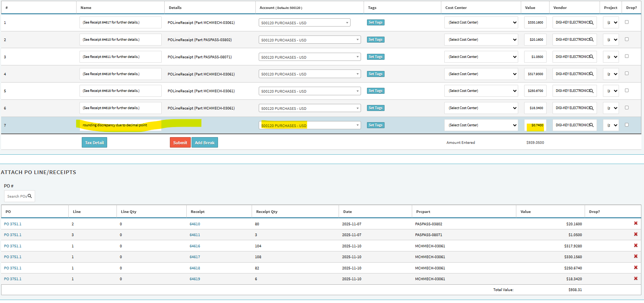Click the Tax Detail button

tap(94, 143)
